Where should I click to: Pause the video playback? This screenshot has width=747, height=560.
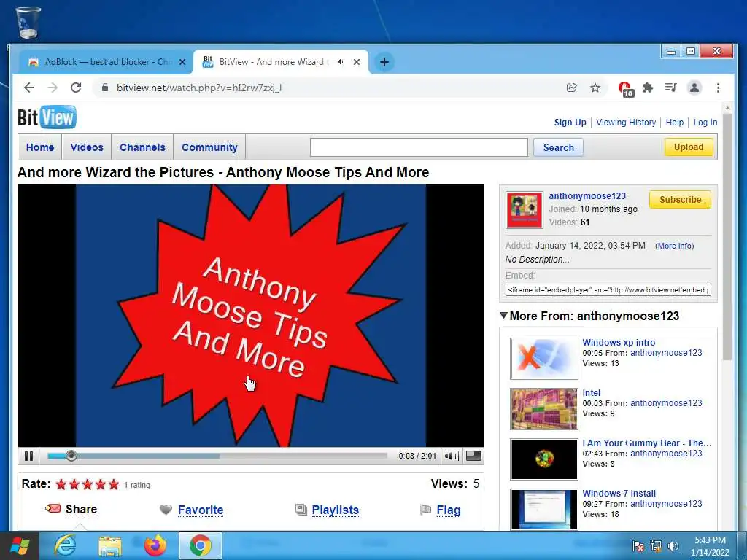[x=28, y=456]
